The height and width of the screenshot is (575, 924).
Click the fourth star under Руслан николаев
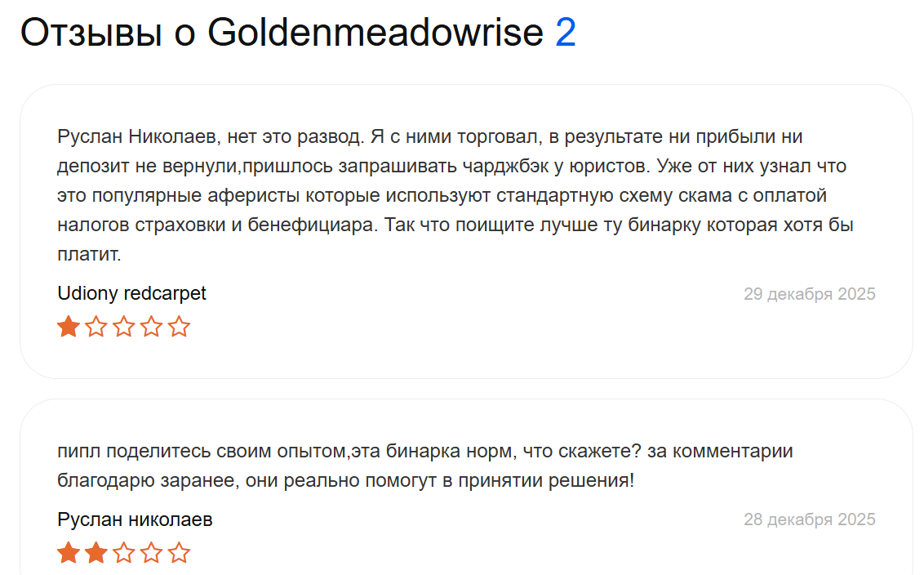point(152,553)
